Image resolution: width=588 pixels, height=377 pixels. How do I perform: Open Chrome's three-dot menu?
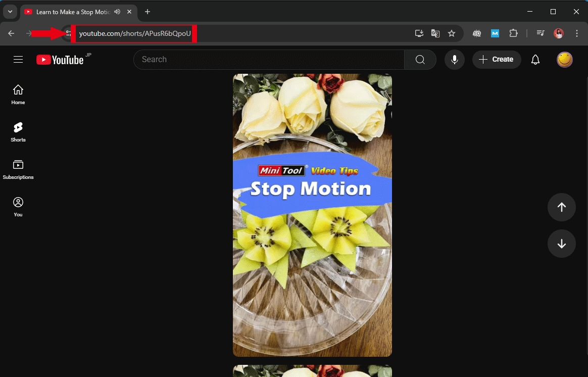[576, 33]
